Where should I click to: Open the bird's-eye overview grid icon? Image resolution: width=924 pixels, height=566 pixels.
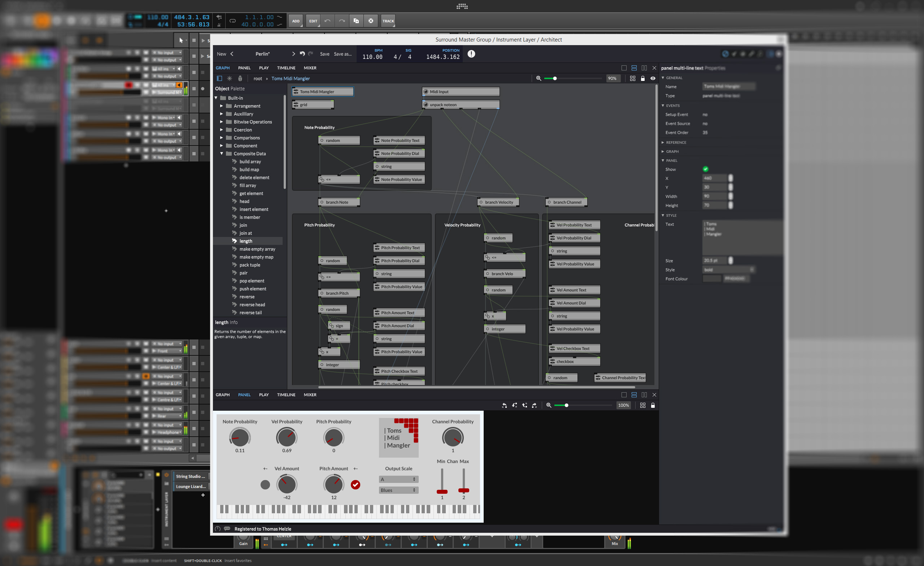(x=633, y=78)
